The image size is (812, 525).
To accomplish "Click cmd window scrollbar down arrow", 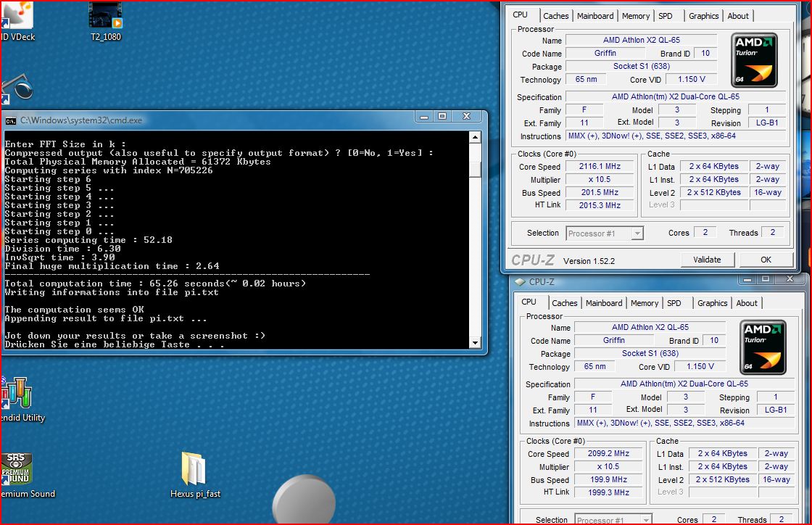I will [475, 343].
